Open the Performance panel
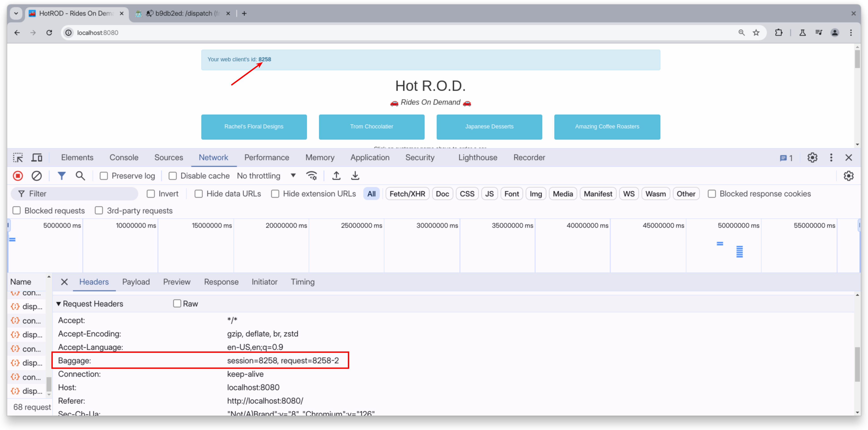The image size is (868, 430). (x=266, y=157)
